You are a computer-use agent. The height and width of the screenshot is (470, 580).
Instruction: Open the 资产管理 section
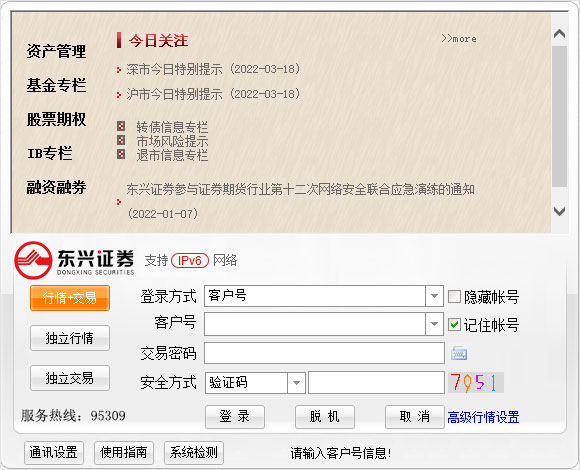point(56,51)
